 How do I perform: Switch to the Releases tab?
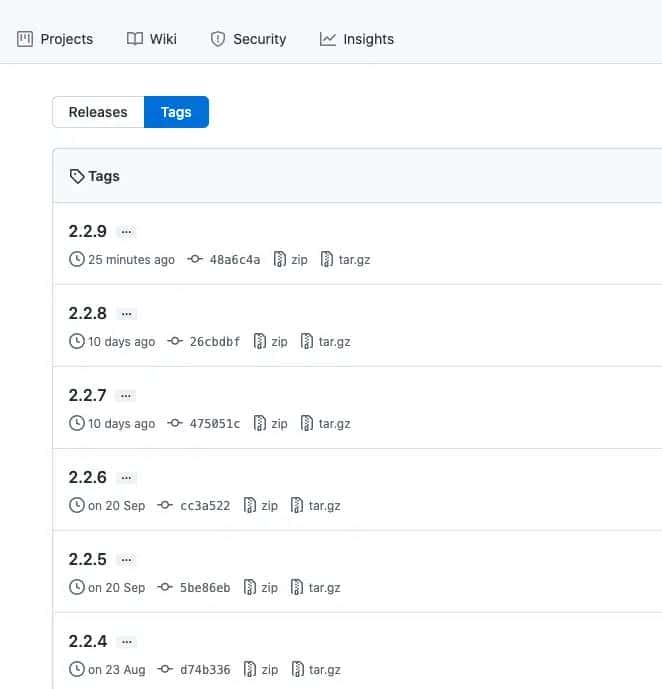click(98, 112)
